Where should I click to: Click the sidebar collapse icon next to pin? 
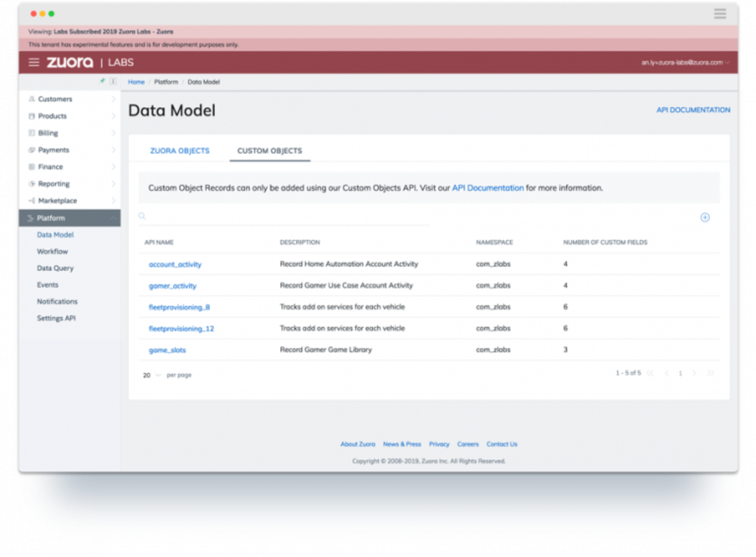click(113, 81)
